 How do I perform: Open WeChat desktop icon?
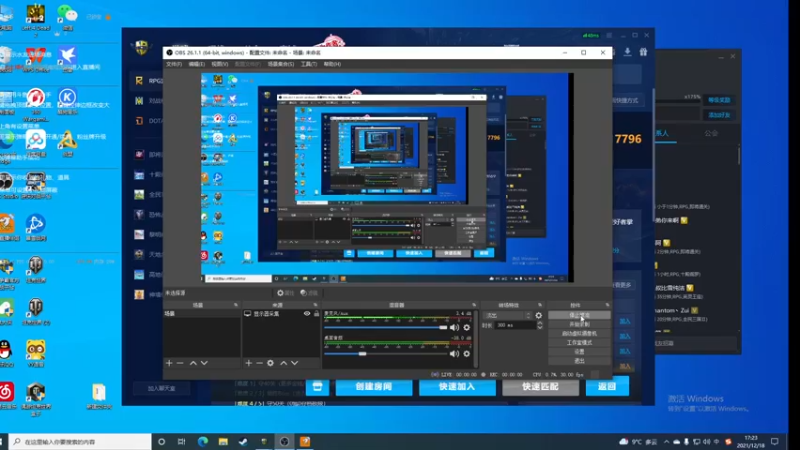point(66,17)
